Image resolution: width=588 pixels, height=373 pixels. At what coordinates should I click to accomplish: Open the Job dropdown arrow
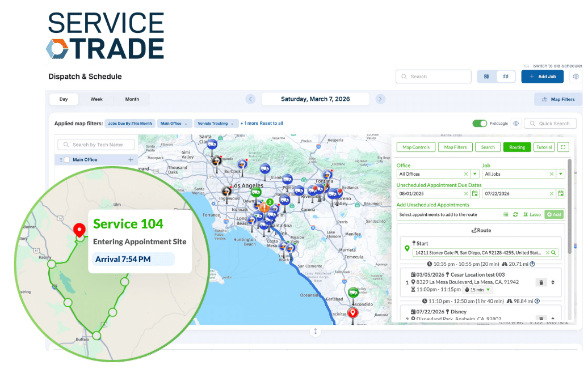click(x=561, y=174)
